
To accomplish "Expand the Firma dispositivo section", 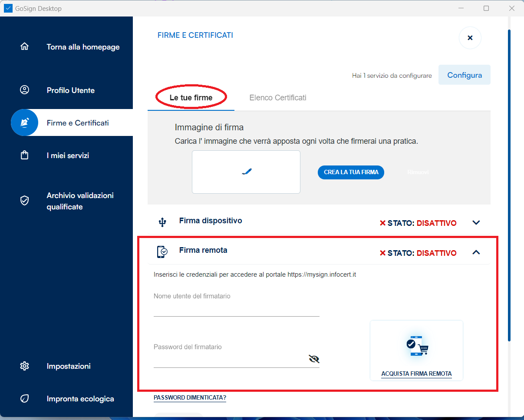I will pos(476,223).
